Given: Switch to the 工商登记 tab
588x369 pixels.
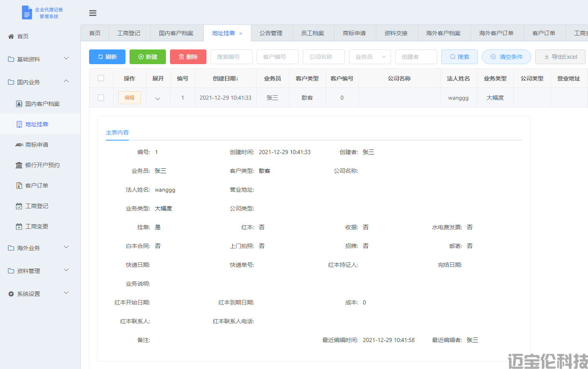Looking at the screenshot, I should click(129, 33).
